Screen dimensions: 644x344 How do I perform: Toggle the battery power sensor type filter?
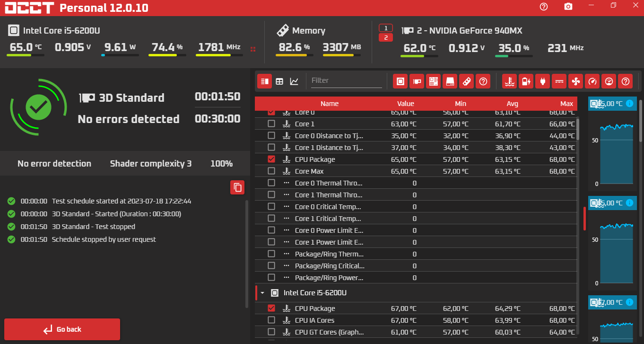[x=526, y=81]
